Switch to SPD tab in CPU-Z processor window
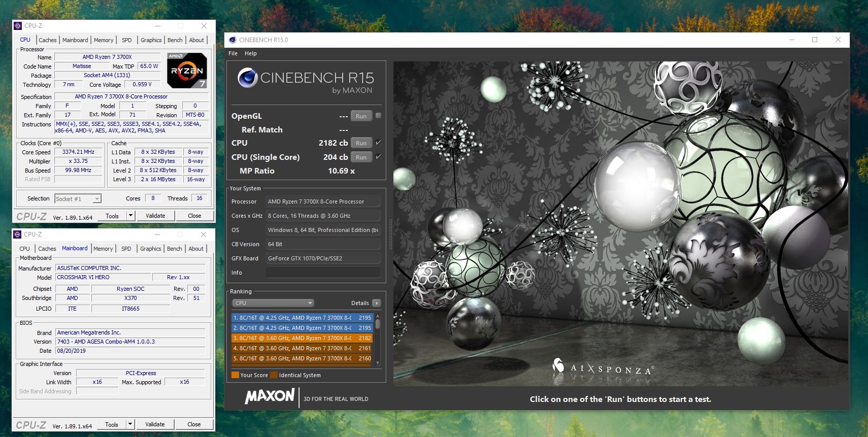The width and height of the screenshot is (868, 437). pyautogui.click(x=127, y=40)
